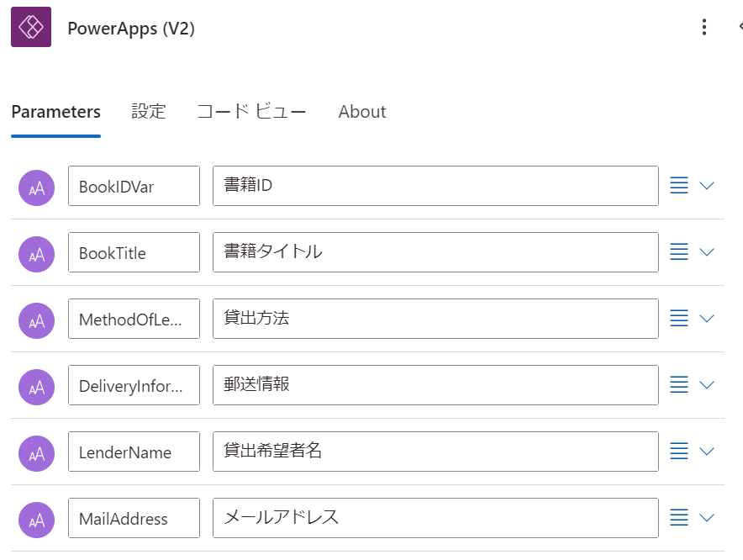Expand the chevron for BookTitle row

click(707, 251)
